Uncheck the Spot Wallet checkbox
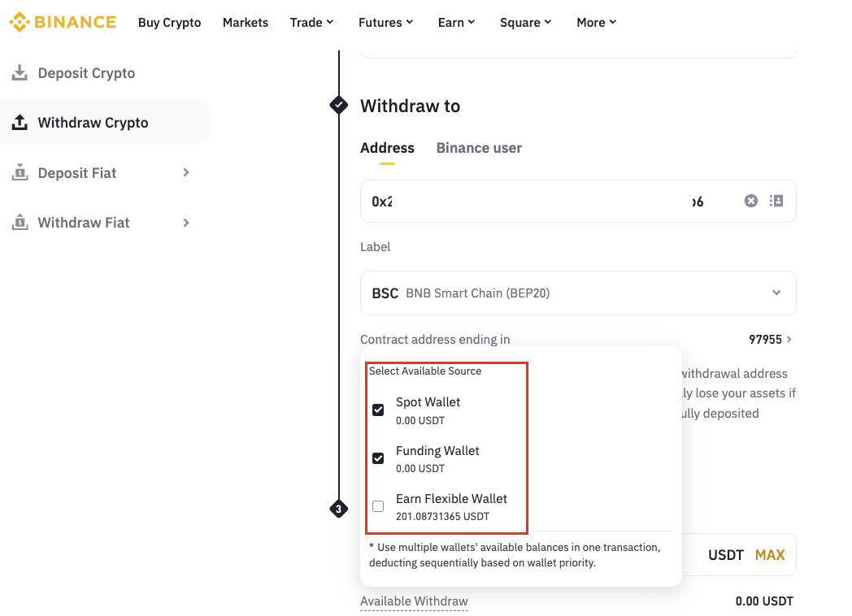The image size is (852, 616). (378, 410)
